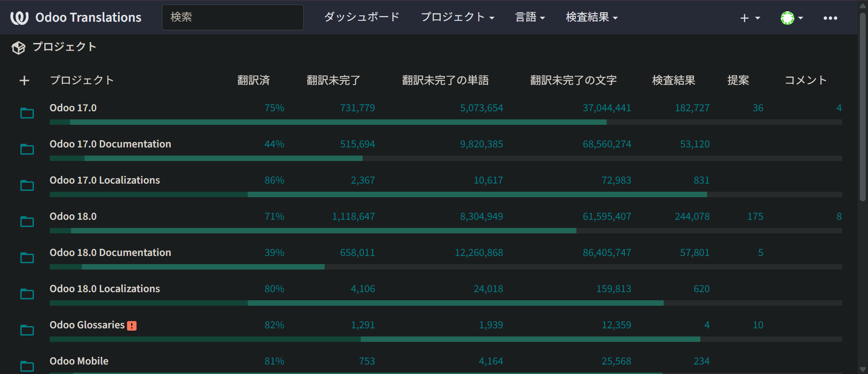Click the plus icon beside the Projects column header
Image resolution: width=868 pixels, height=374 pixels.
tap(24, 80)
